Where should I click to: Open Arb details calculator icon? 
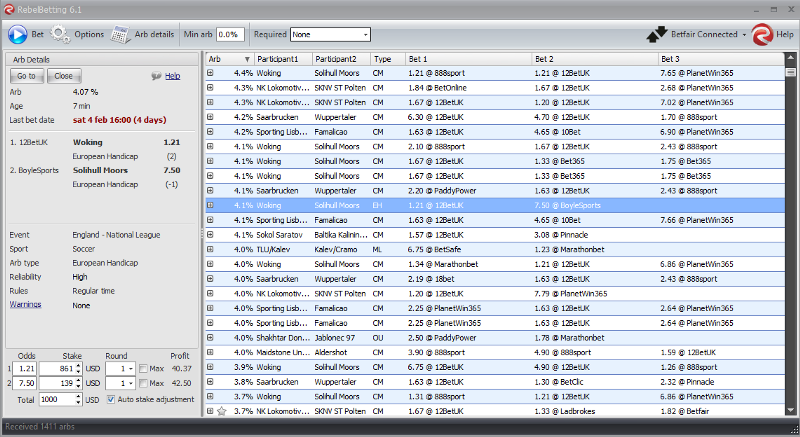coord(121,34)
